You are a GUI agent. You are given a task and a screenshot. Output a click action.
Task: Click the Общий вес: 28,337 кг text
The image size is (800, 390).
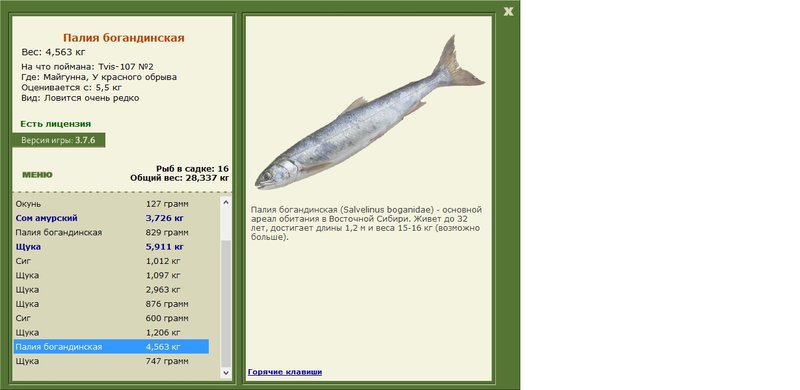tap(180, 178)
